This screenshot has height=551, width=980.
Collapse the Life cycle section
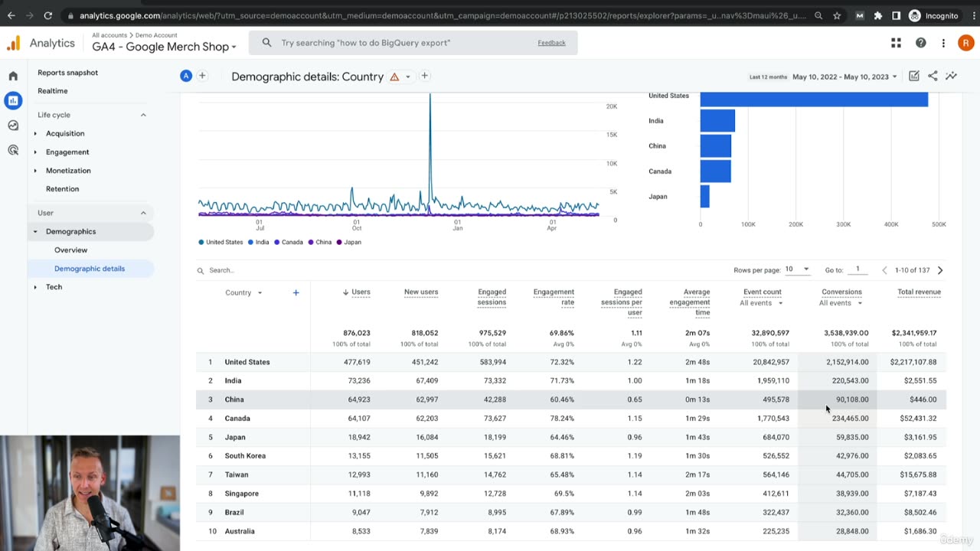pyautogui.click(x=143, y=115)
